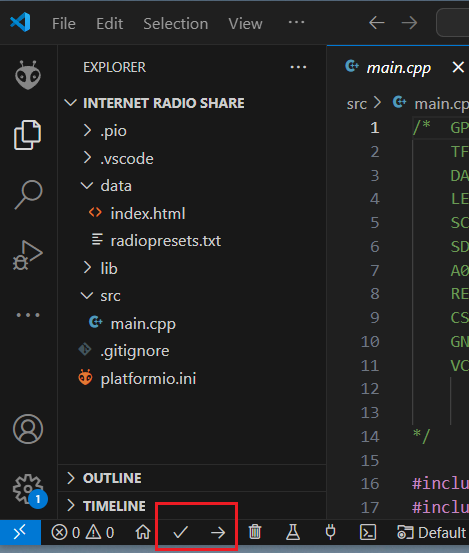Click PlatformIO Clean trash icon
469x553 pixels.
pyautogui.click(x=255, y=532)
